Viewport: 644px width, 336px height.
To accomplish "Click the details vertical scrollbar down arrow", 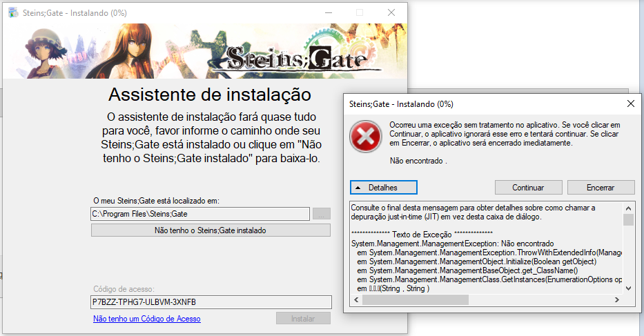I will 628,288.
